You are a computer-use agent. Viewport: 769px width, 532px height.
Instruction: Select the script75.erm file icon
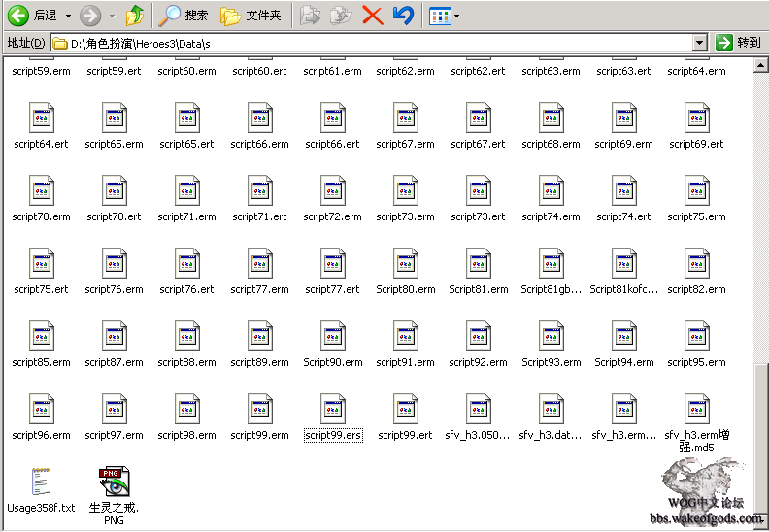pyautogui.click(x=696, y=190)
